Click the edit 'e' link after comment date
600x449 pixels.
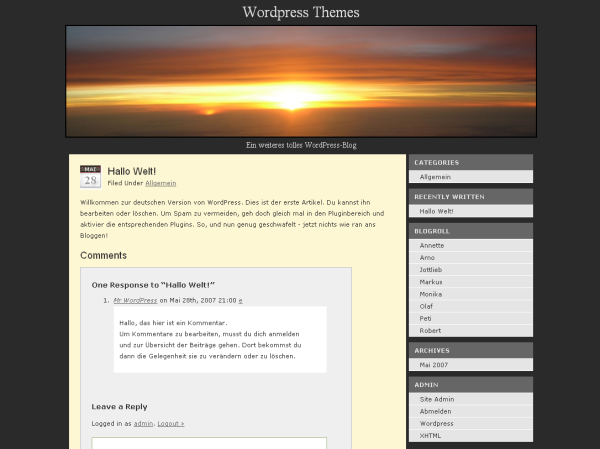(241, 301)
